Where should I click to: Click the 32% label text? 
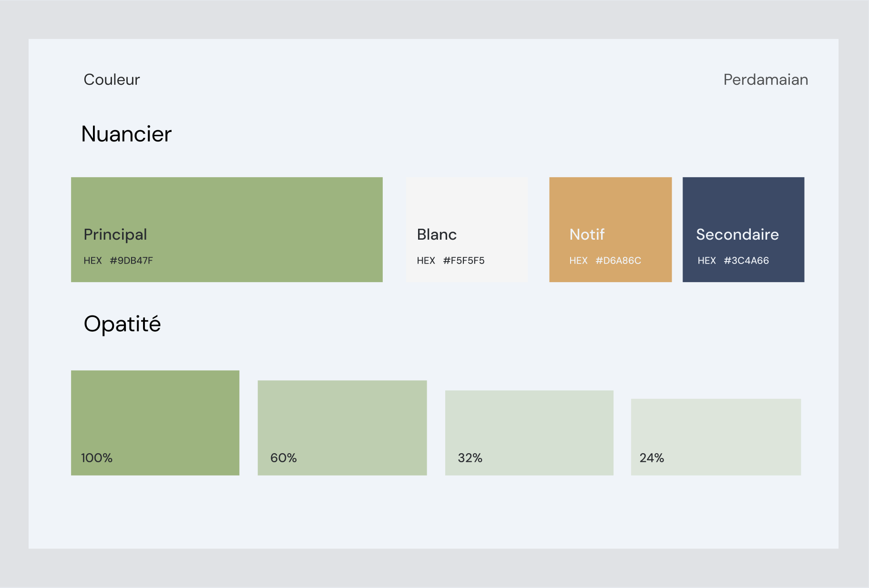(470, 458)
